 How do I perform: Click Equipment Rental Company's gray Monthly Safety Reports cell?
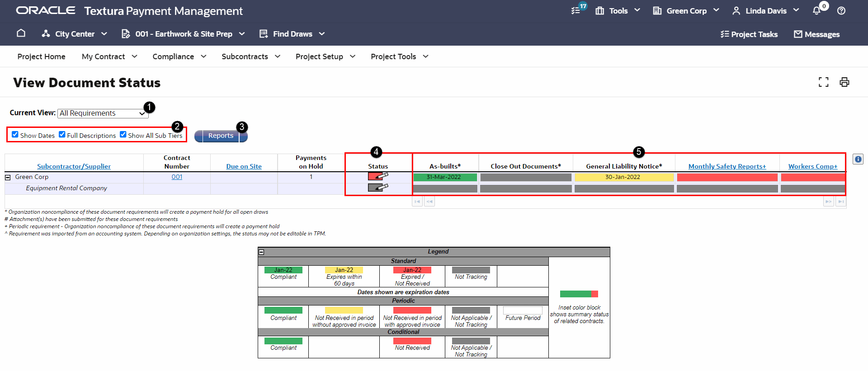[x=727, y=188]
